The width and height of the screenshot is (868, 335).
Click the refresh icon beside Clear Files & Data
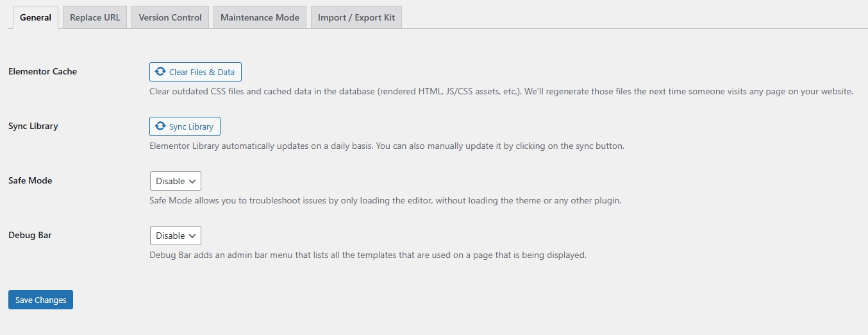click(160, 72)
